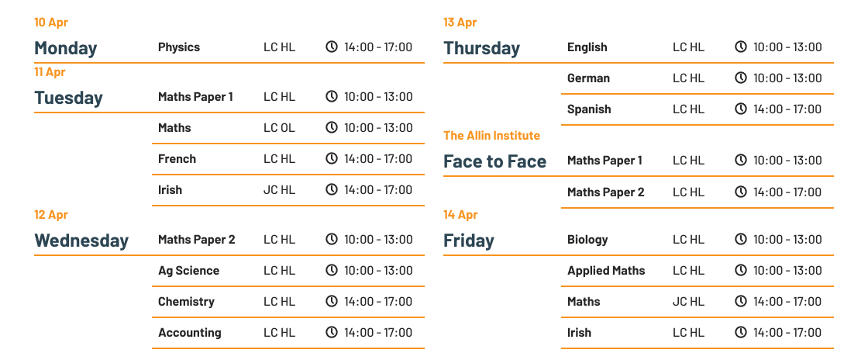Click clock icon in the German row

740,78
